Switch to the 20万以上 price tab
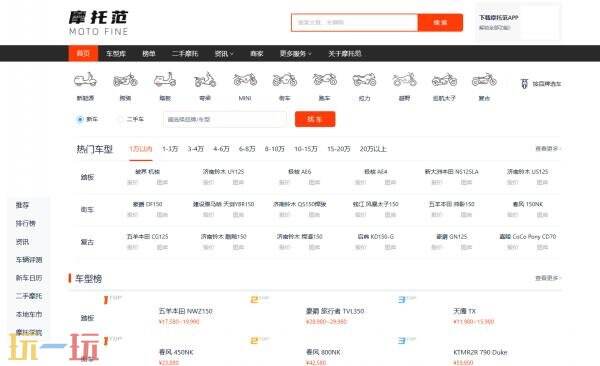This screenshot has height=366, width=600. [373, 149]
